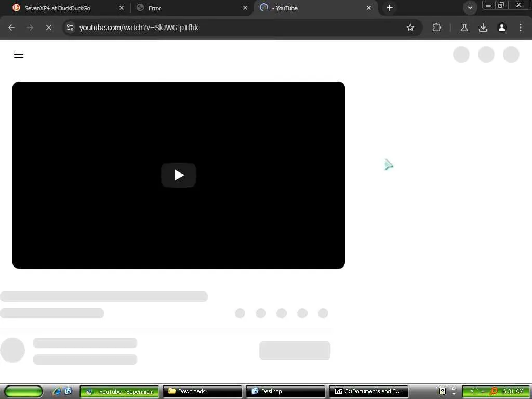Play the YouTube video
Image resolution: width=532 pixels, height=399 pixels.
coord(179,175)
